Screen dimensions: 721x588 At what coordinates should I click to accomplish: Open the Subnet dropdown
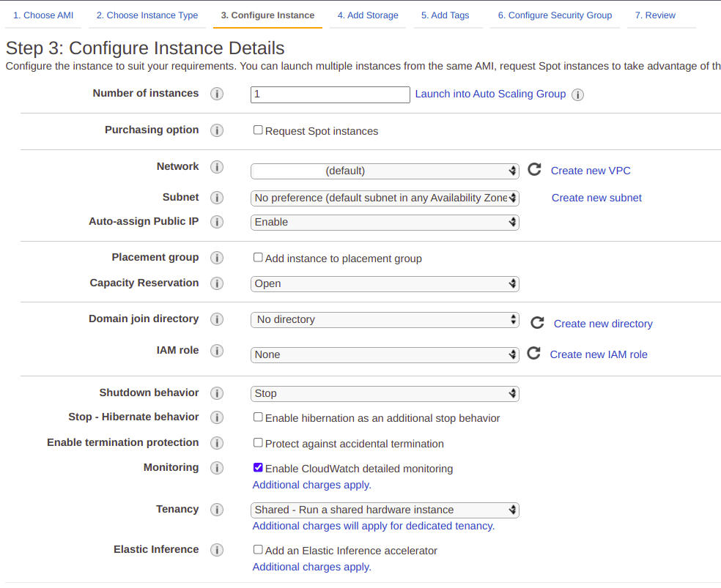tap(385, 198)
